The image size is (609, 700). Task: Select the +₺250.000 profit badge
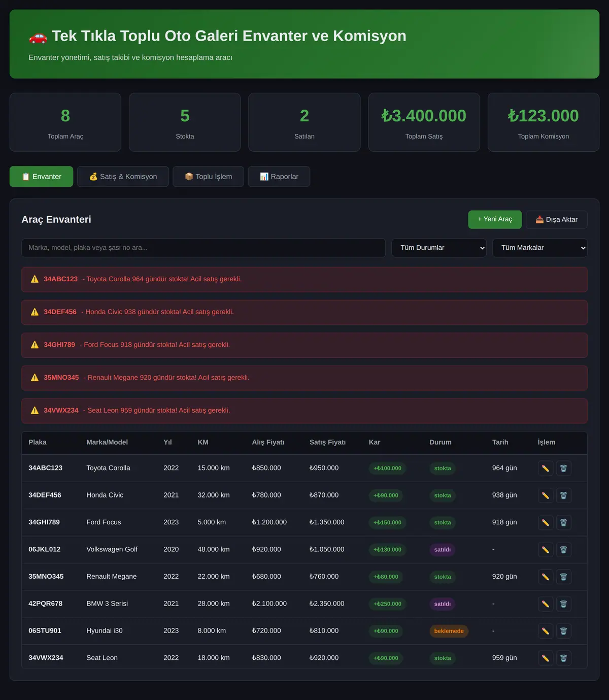[x=387, y=604]
